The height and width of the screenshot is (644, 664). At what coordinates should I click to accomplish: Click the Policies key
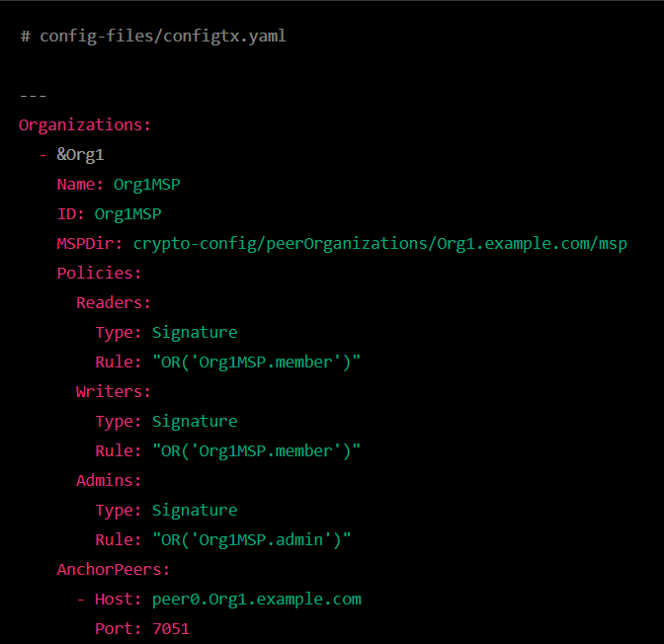point(99,273)
